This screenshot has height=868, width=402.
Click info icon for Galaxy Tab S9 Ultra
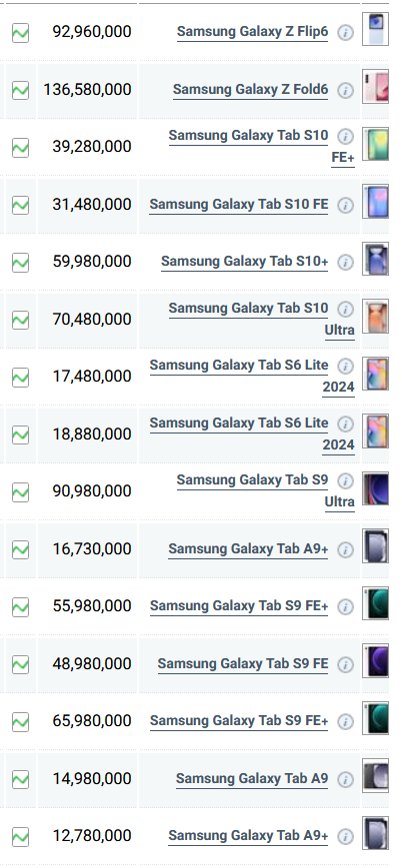coord(345,480)
